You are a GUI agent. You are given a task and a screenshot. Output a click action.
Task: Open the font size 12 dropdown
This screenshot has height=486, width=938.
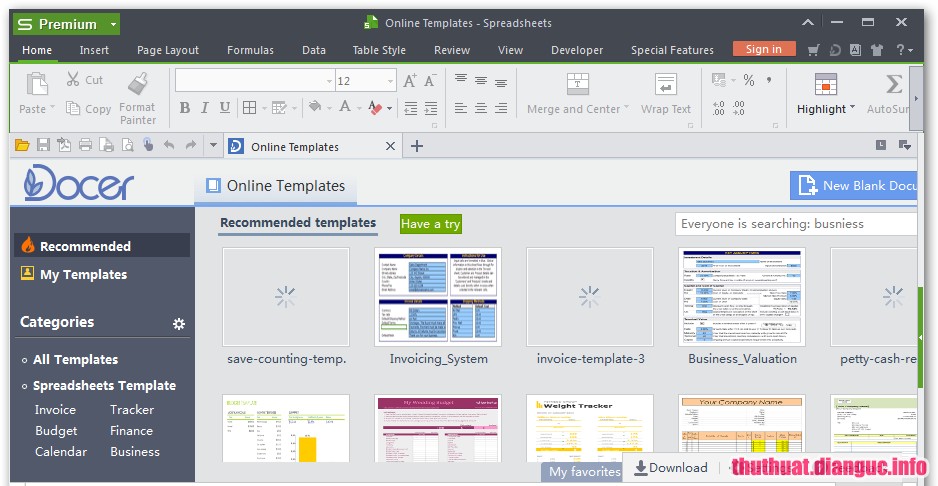coord(390,81)
